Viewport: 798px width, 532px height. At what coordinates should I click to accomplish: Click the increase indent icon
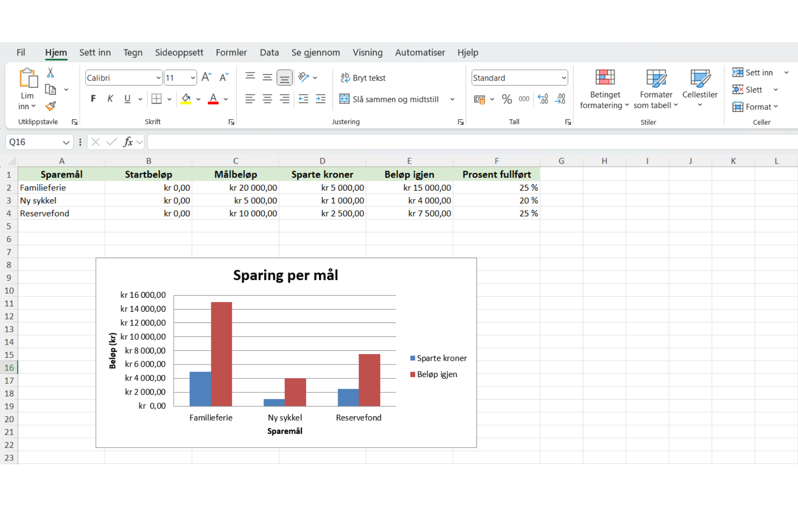click(321, 99)
